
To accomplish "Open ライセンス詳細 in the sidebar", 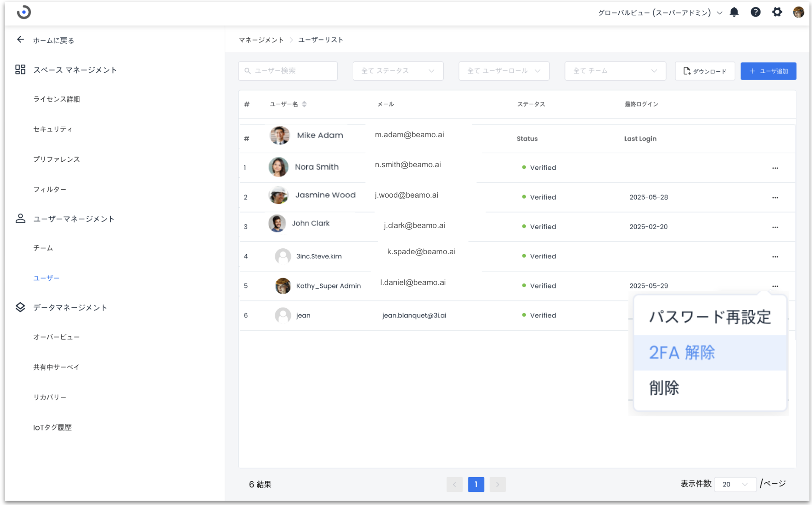I will [x=57, y=99].
